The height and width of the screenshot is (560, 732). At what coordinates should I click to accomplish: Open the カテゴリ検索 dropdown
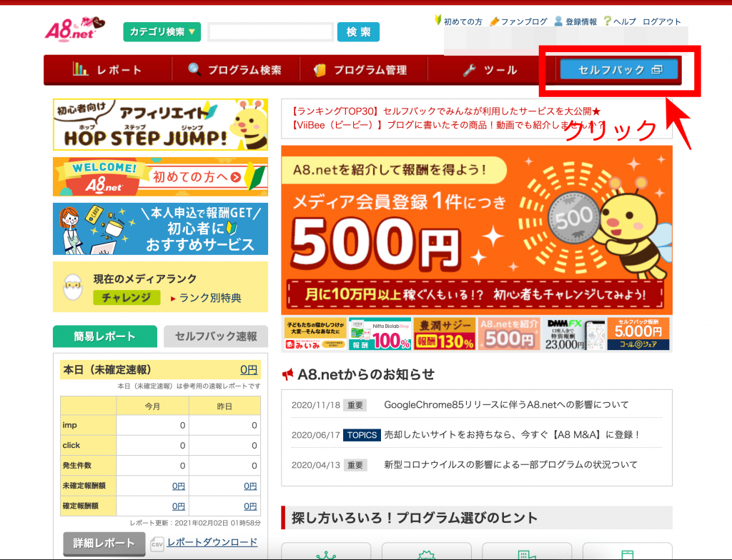coord(161,32)
